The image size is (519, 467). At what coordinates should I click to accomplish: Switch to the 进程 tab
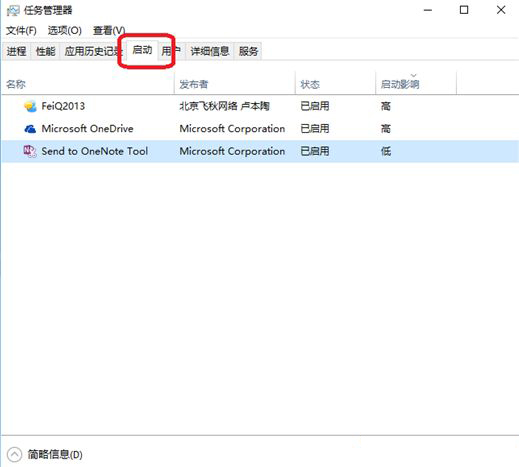coord(17,51)
